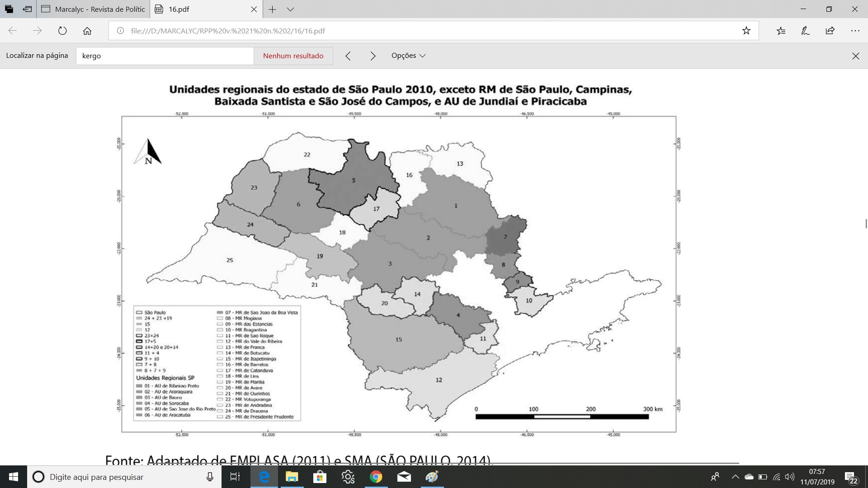
Task: Open tab preview dropdown chevron
Action: coord(290,9)
